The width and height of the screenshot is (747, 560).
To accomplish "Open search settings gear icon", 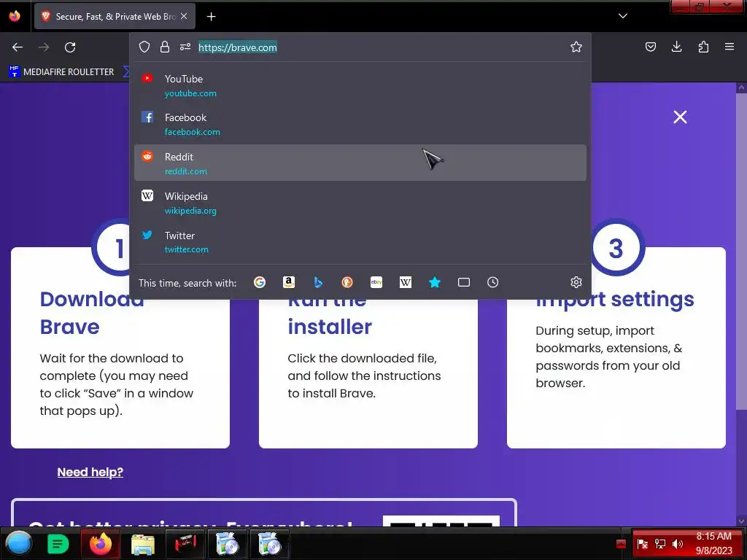I will point(576,282).
